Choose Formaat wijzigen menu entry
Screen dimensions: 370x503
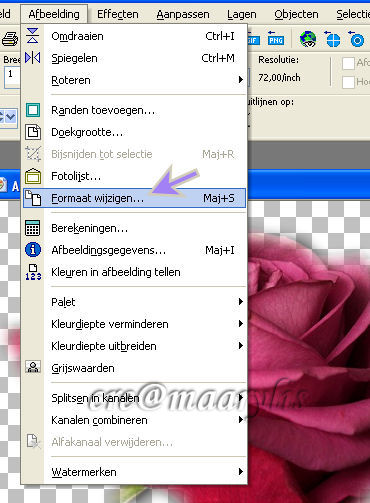(134, 198)
